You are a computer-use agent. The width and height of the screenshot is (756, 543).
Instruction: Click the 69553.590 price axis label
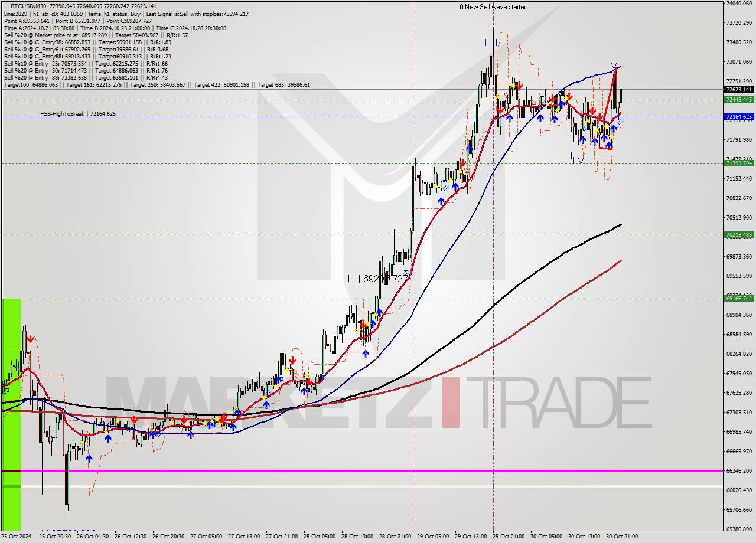click(739, 276)
